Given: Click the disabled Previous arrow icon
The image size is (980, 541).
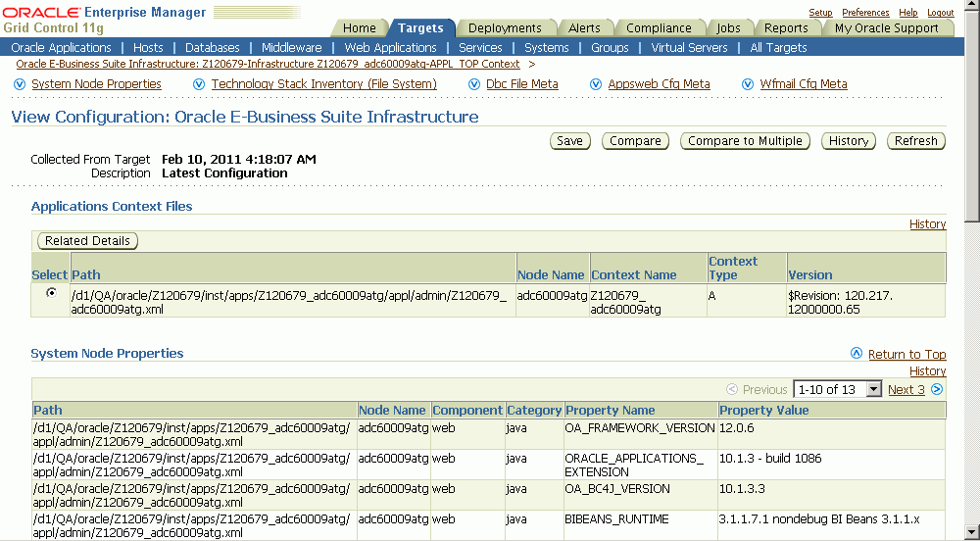Looking at the screenshot, I should pyautogui.click(x=732, y=389).
